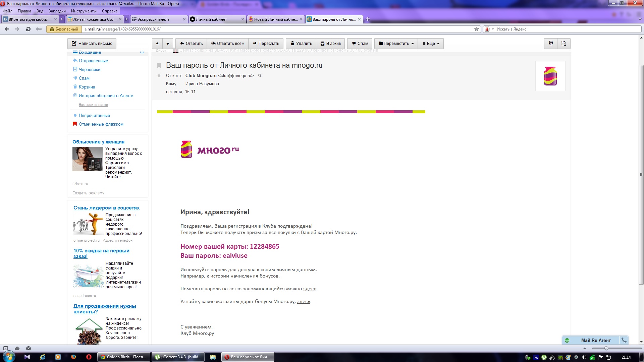Expand tab stack arrow after ВКонтакте tab
This screenshot has width=644, height=362.
pyautogui.click(x=62, y=19)
